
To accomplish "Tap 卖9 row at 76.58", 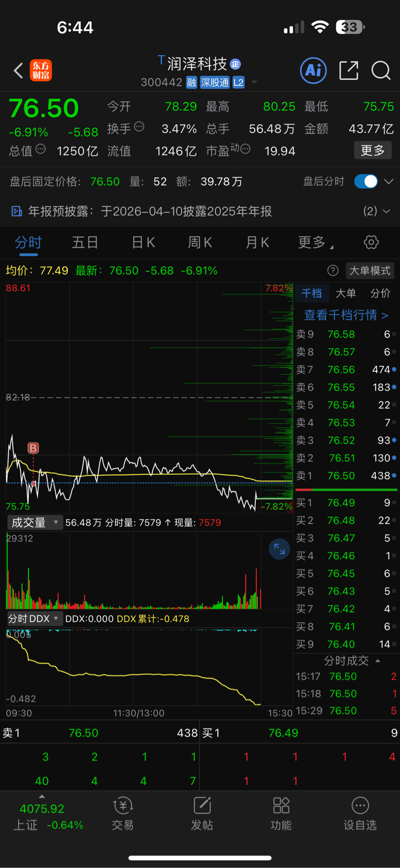I will coord(346,334).
